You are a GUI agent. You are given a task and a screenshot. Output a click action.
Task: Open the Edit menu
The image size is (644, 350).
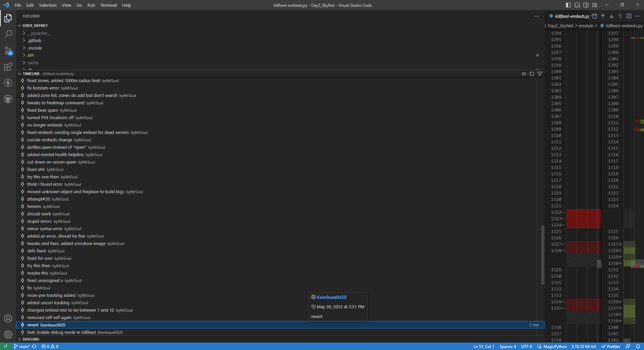(x=30, y=5)
